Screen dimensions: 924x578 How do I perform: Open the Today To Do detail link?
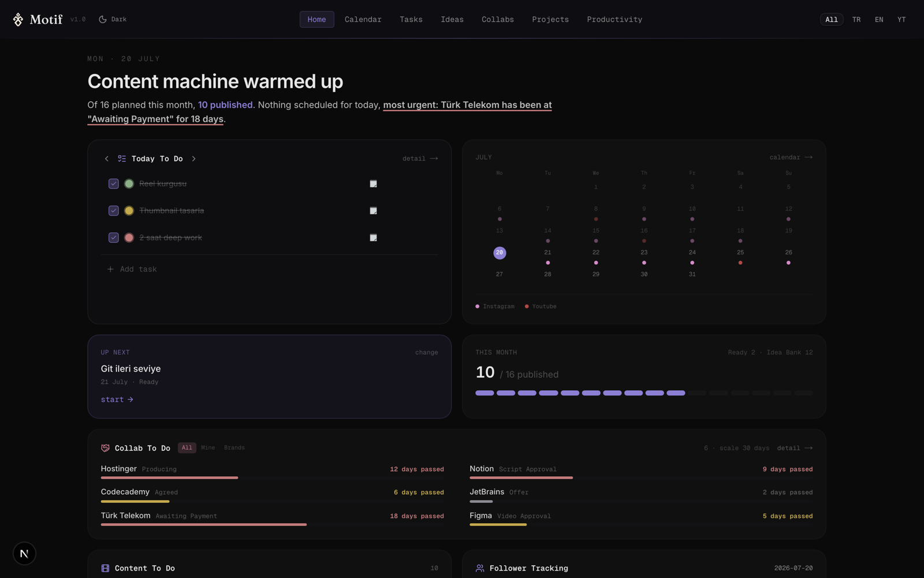click(420, 158)
